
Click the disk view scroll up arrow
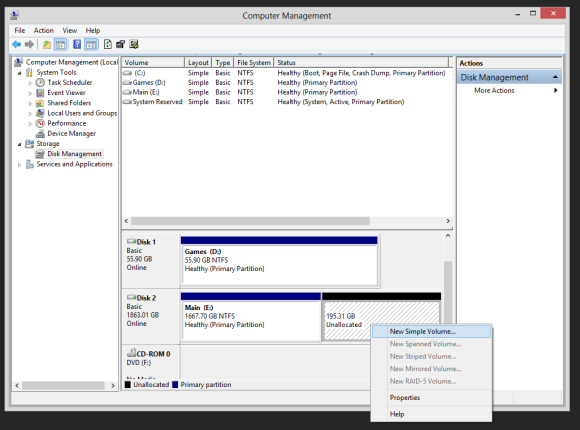pyautogui.click(x=448, y=236)
